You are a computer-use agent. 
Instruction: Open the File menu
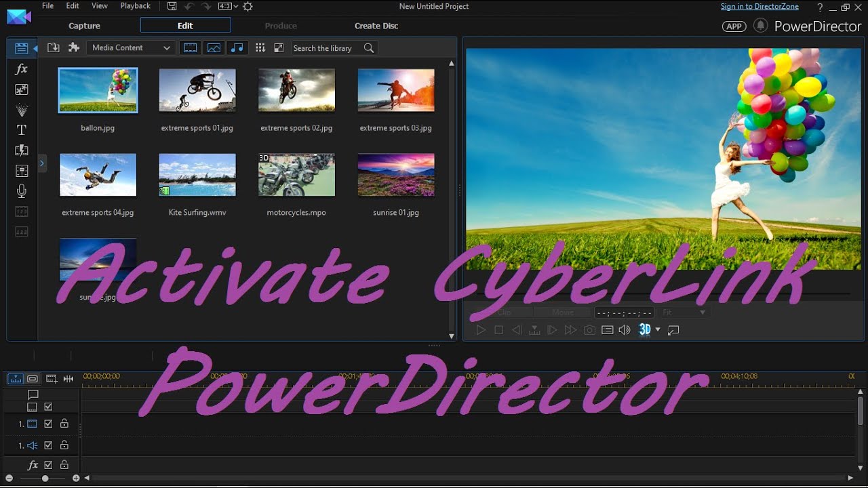click(x=47, y=6)
